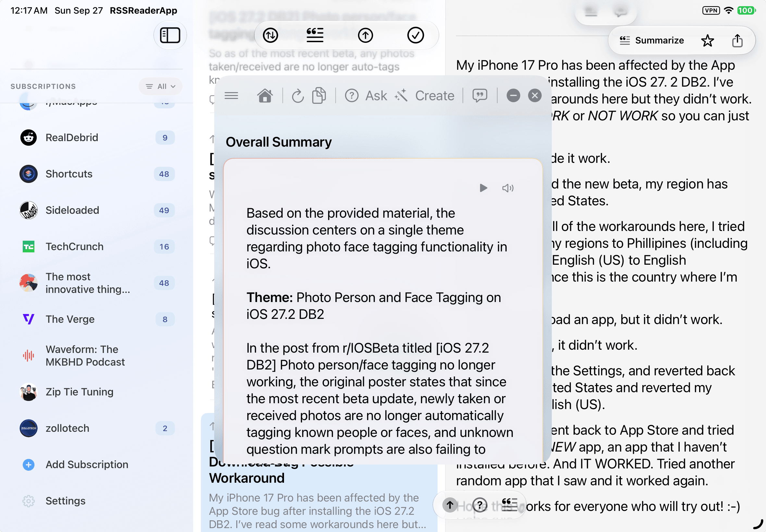Select the TechCrunch feed
The height and width of the screenshot is (532, 766).
[97, 247]
